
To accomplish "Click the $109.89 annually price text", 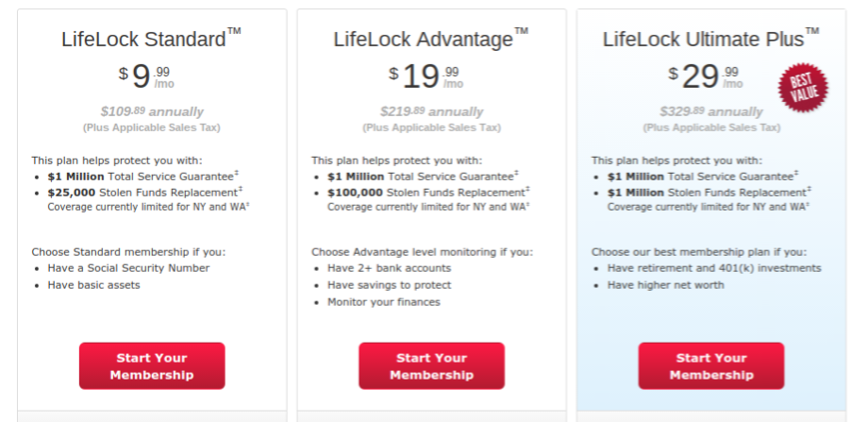I will pyautogui.click(x=152, y=111).
